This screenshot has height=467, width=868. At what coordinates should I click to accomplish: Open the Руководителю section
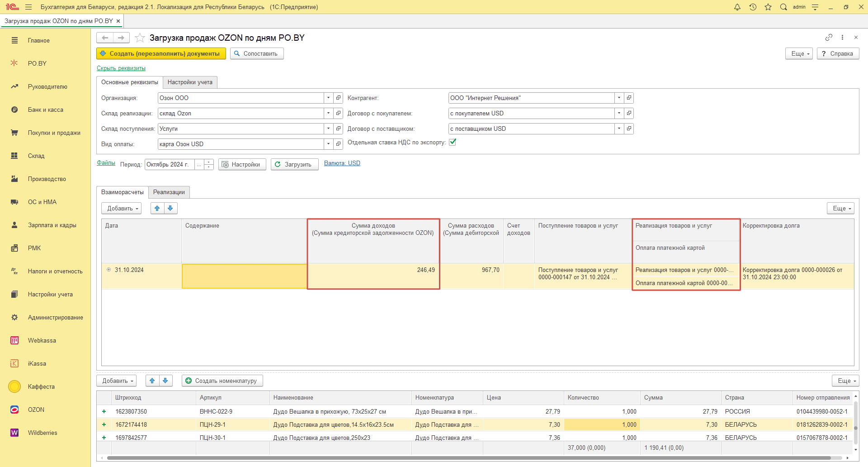point(47,86)
